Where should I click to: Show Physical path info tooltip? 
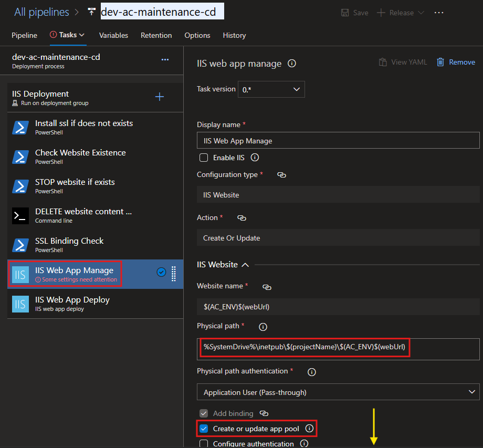coord(262,327)
